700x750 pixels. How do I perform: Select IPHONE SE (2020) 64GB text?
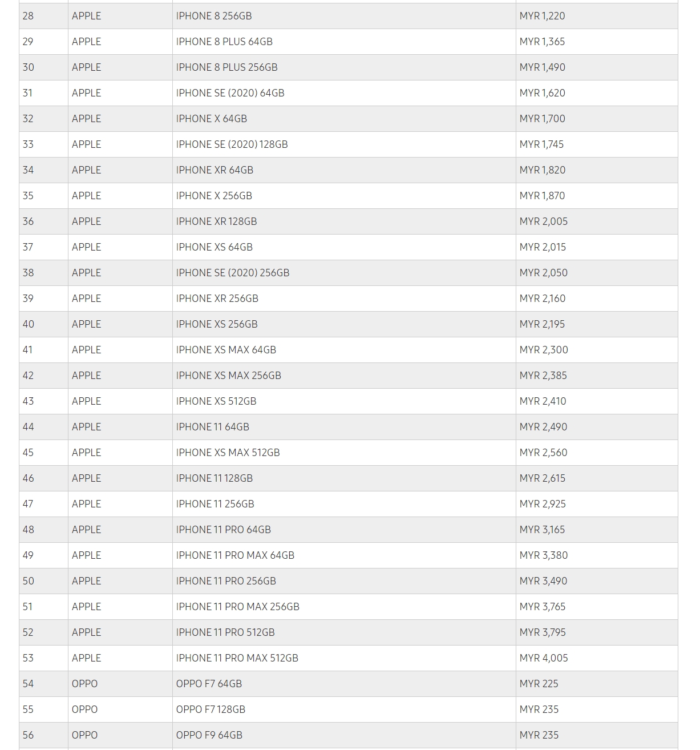click(230, 93)
